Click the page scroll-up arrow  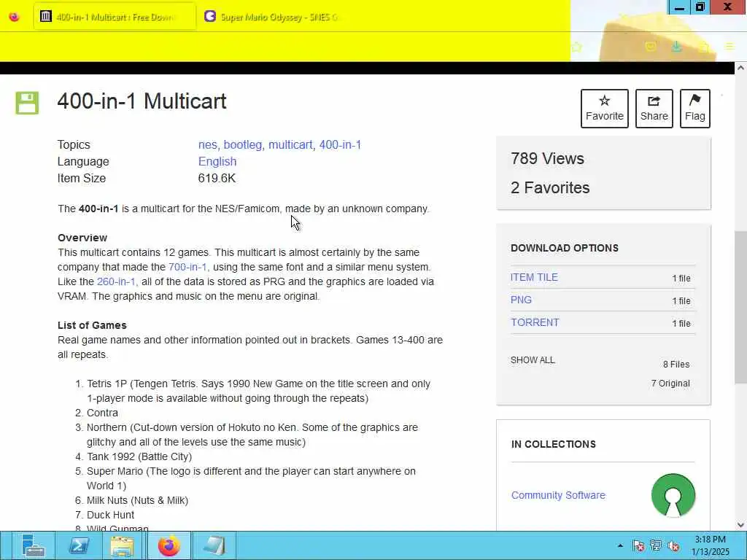[740, 68]
